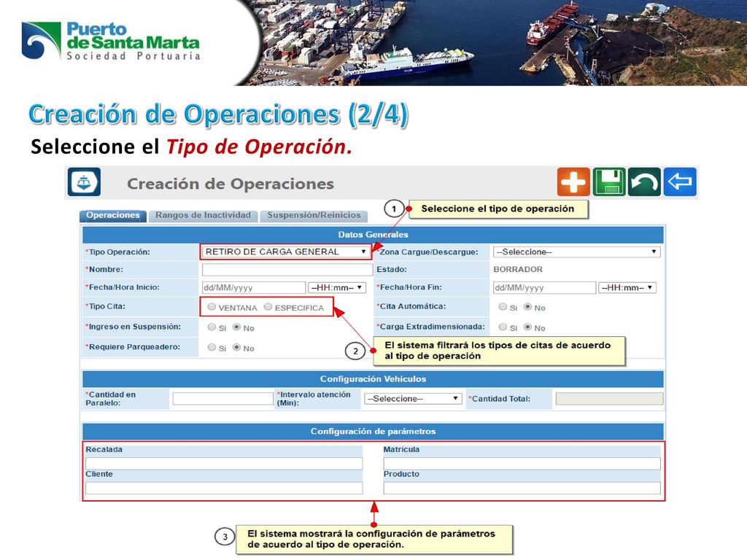Click the Cantidad en Paralelo field
The height and width of the screenshot is (560, 747).
point(223,399)
